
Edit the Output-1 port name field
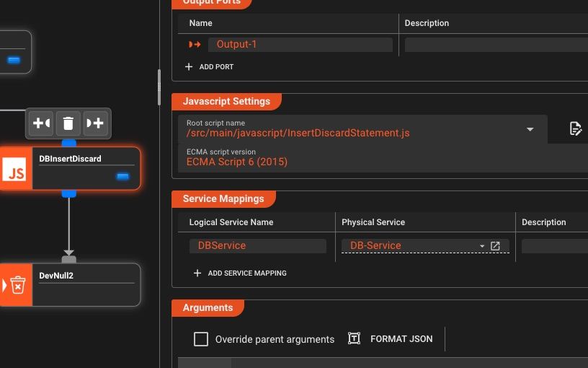(x=300, y=44)
